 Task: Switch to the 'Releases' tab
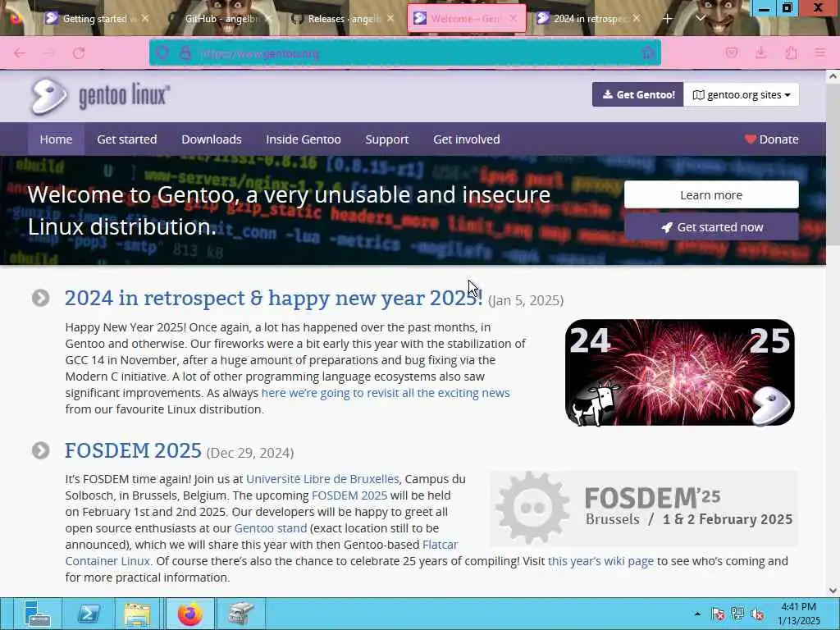pyautogui.click(x=343, y=19)
